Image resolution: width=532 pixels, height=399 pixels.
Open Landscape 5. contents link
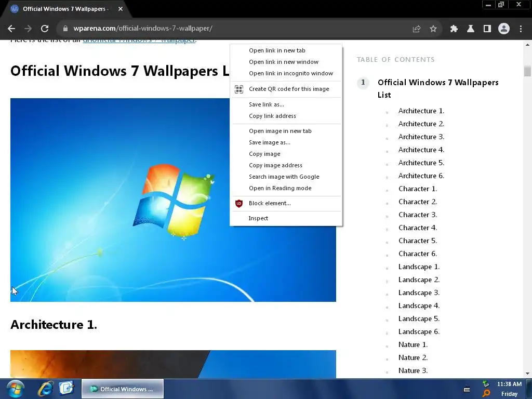point(419,318)
